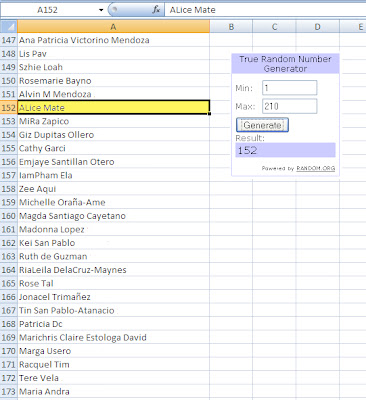Open the Name Box dropdown arrow
366x400 pixels.
[x=101, y=10]
